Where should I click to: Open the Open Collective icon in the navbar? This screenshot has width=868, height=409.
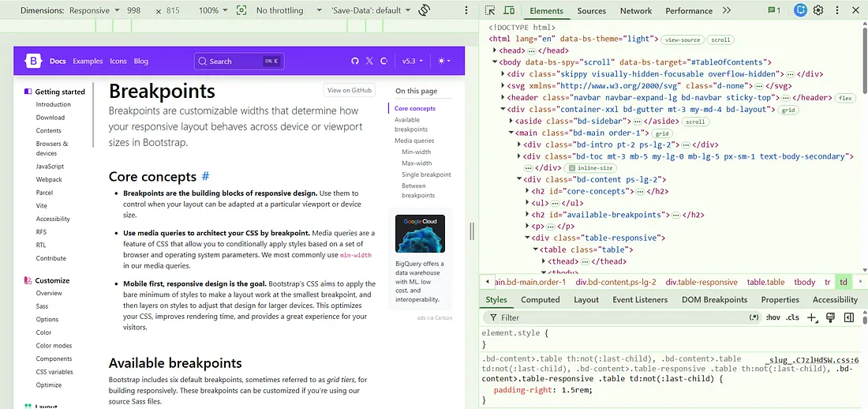coord(383,61)
